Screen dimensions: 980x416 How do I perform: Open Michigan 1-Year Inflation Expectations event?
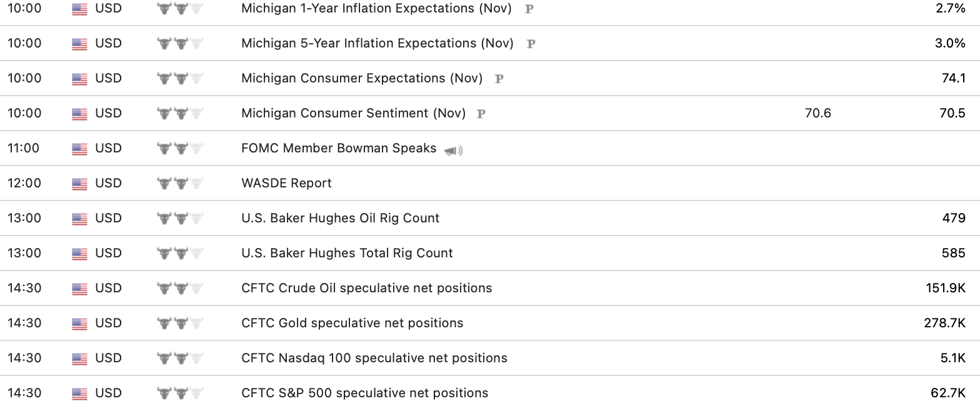click(376, 9)
